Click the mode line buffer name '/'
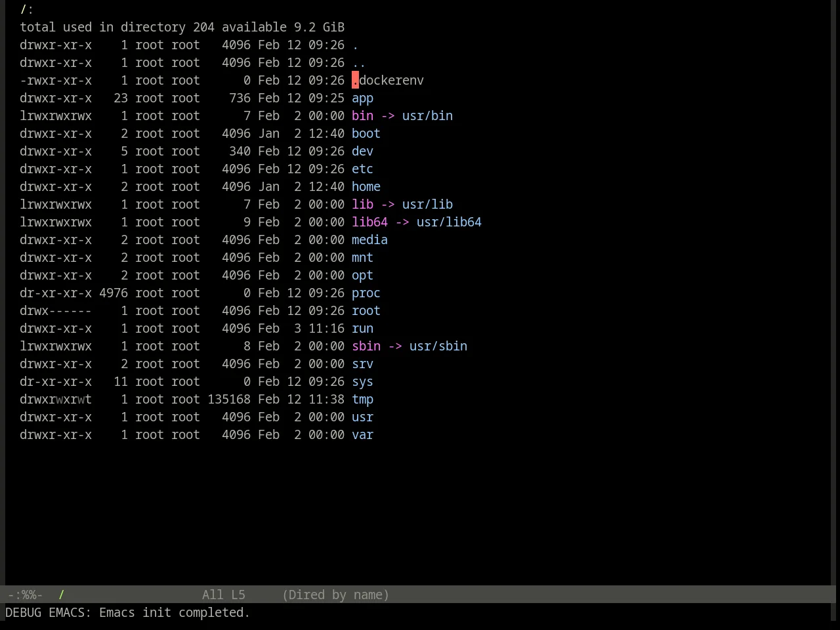The height and width of the screenshot is (630, 840). click(x=62, y=595)
